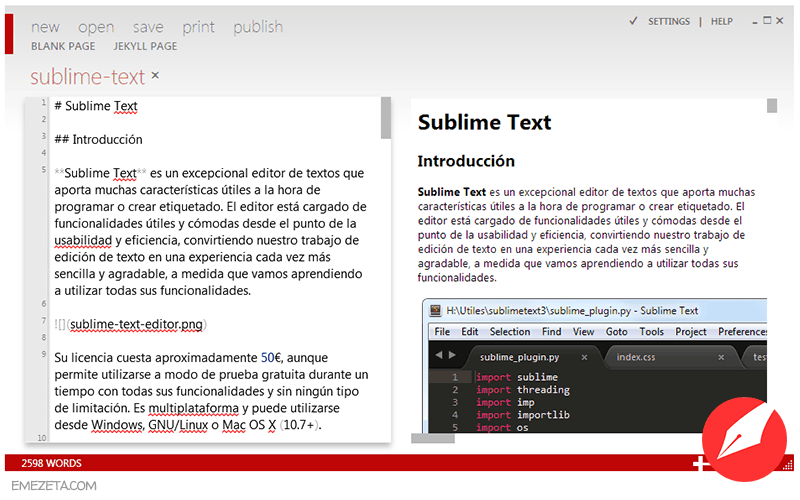Click the preview pane vertical scrollbar thumb

coord(772,106)
